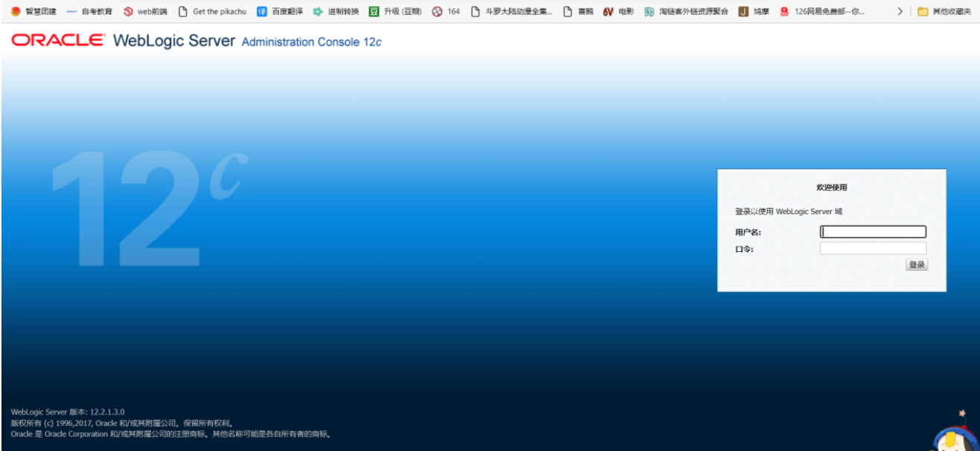Open the 126网易免费邮 bookmark

click(x=823, y=12)
